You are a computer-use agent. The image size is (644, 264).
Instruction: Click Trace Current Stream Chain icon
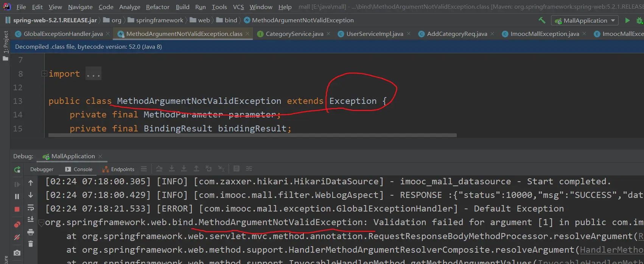tap(249, 168)
